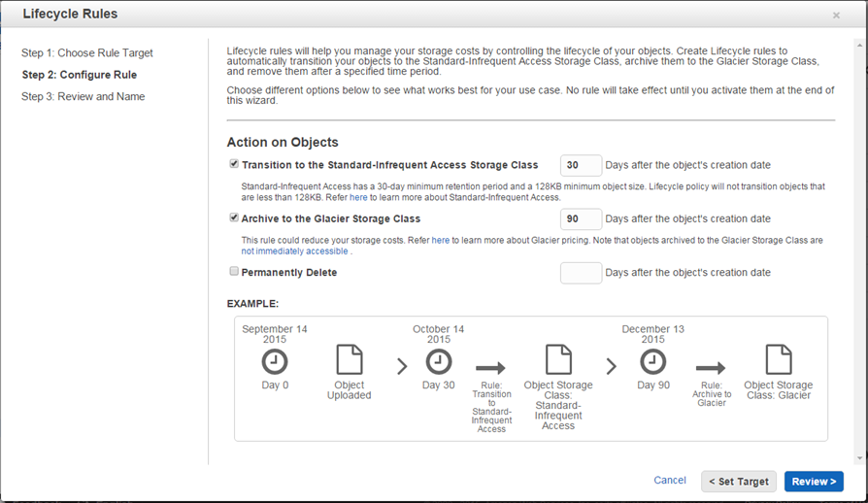Image resolution: width=868 pixels, height=503 pixels.
Task: Click the Day 0 clock icon
Action: (275, 362)
